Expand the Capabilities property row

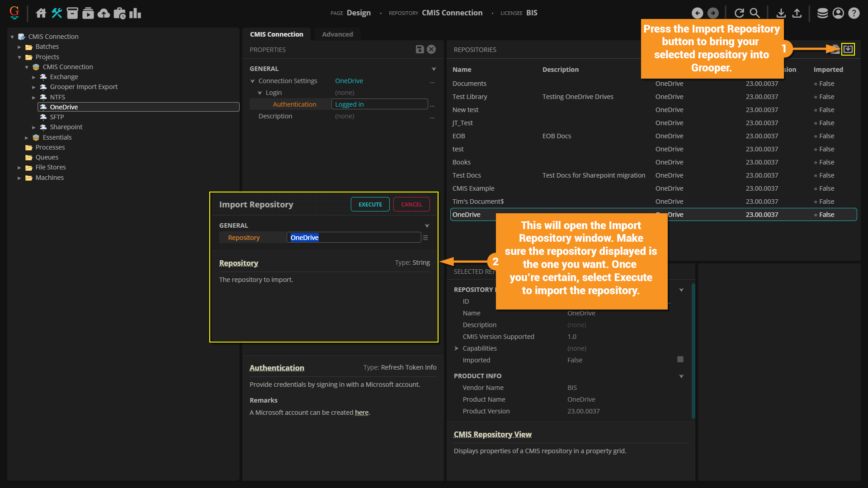coord(457,348)
